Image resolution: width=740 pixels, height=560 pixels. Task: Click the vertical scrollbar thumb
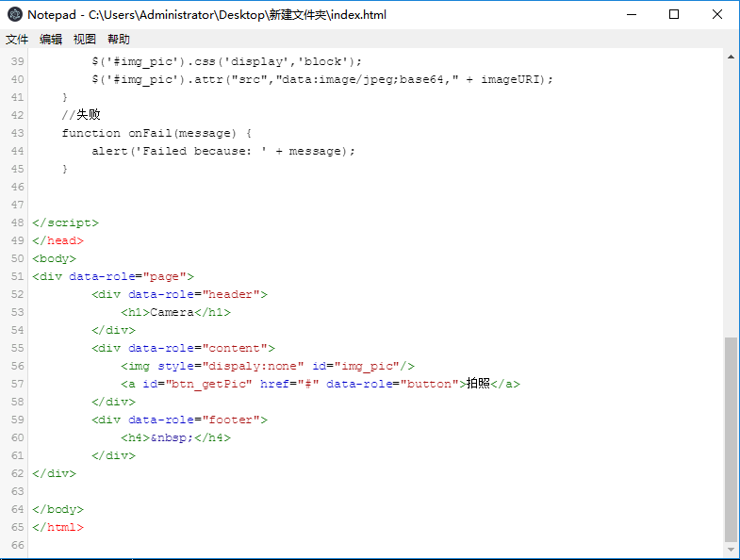[x=731, y=439]
